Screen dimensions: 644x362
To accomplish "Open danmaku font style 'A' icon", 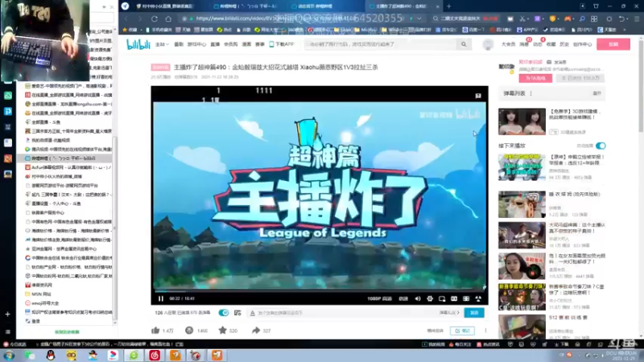I will click(252, 313).
